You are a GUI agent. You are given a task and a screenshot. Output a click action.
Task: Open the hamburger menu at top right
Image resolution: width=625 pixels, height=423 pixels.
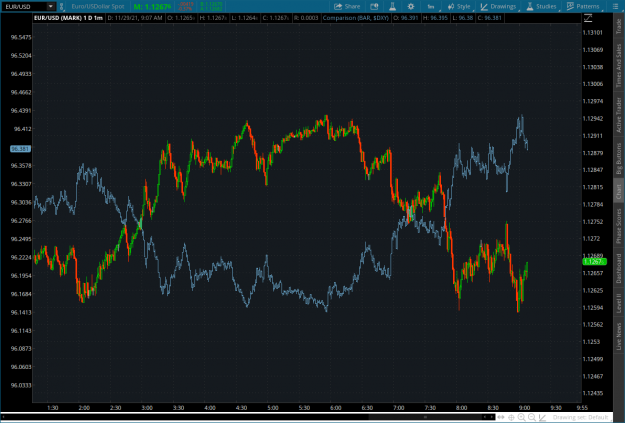click(615, 6)
